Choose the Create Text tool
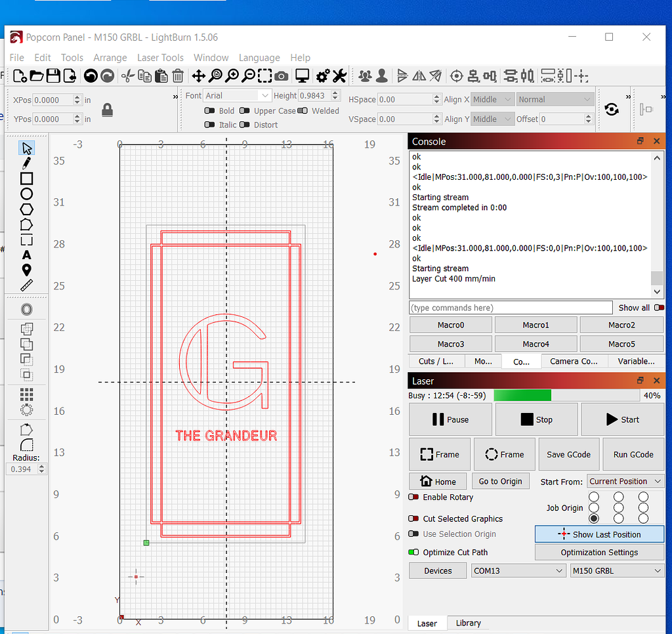 [26, 255]
